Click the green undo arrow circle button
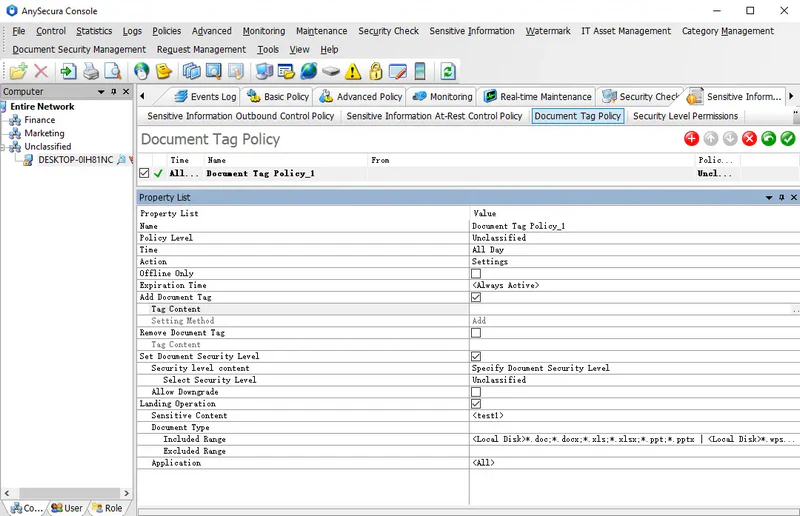The height and width of the screenshot is (516, 800). click(768, 138)
